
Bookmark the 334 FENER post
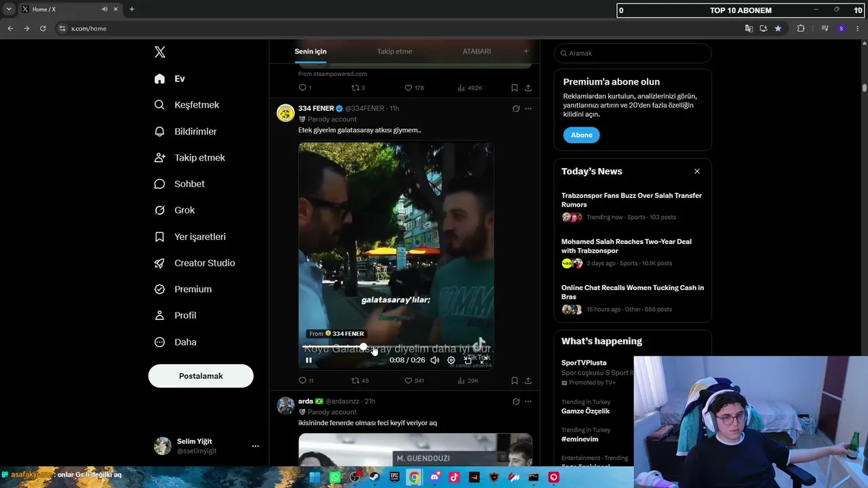(515, 381)
